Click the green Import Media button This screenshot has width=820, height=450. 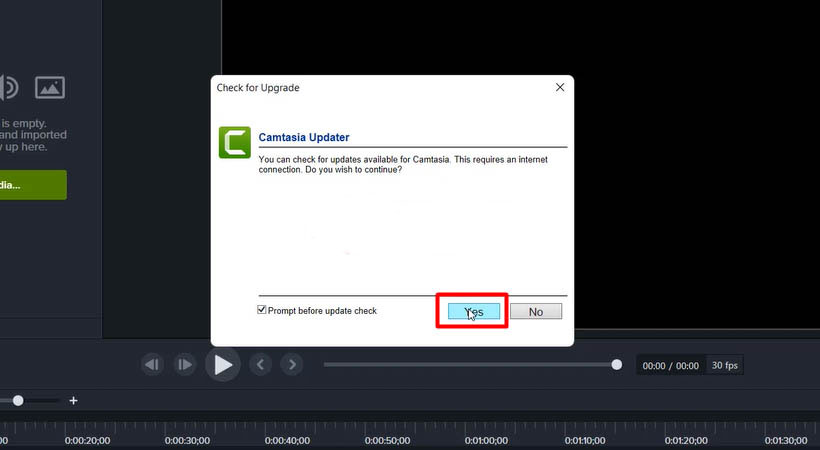pyautogui.click(x=30, y=185)
